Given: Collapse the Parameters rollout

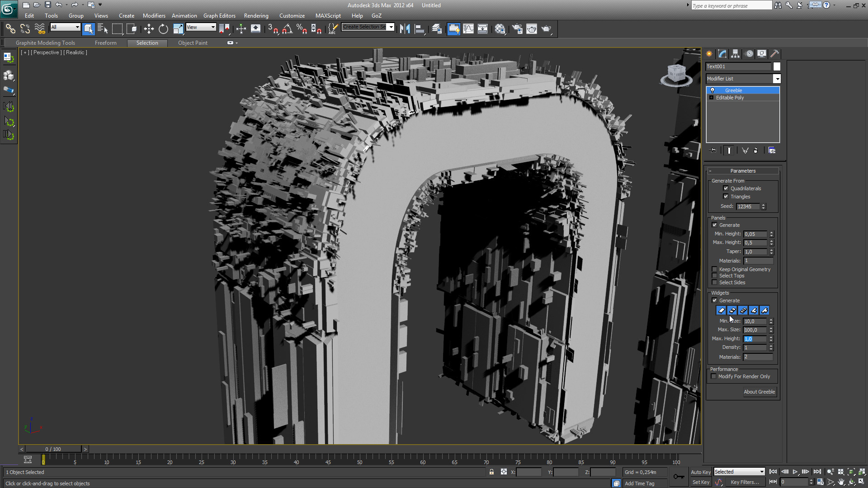Looking at the screenshot, I should click(x=743, y=171).
